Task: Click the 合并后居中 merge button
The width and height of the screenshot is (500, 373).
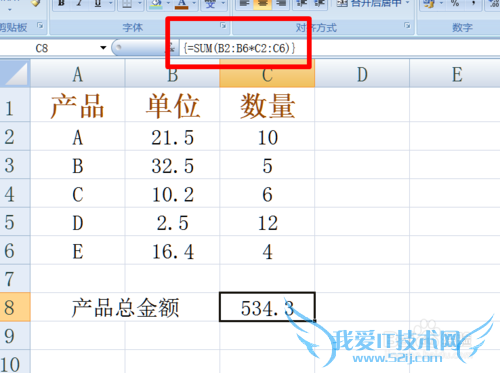Action: 369,3
